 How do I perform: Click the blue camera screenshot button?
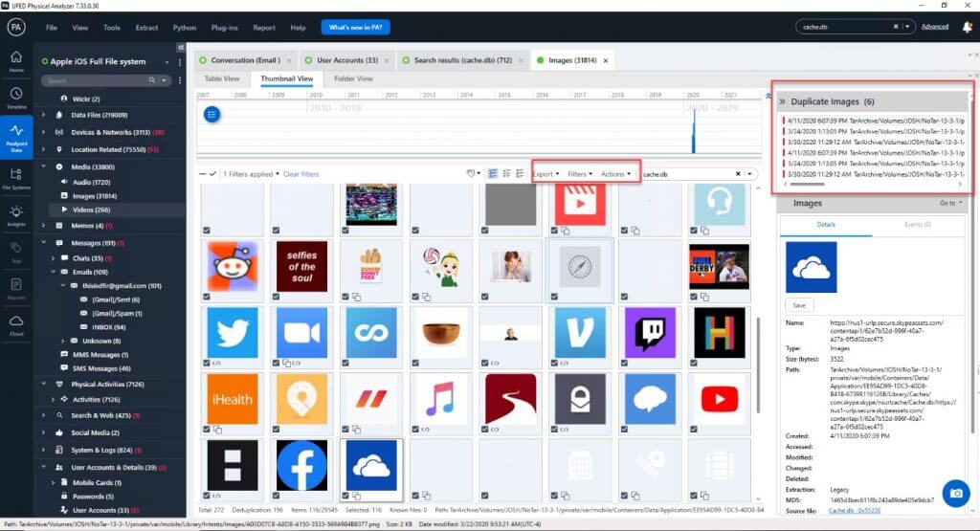point(956,493)
